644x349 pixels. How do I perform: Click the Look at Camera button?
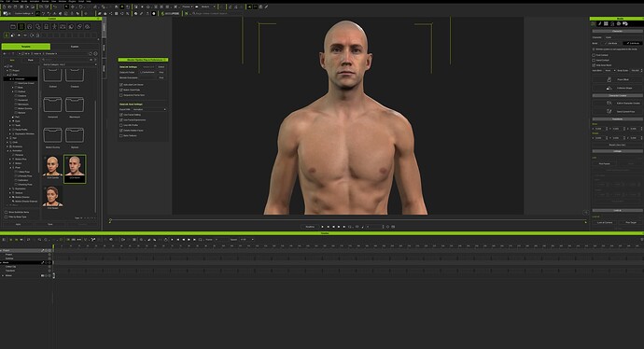(x=605, y=222)
